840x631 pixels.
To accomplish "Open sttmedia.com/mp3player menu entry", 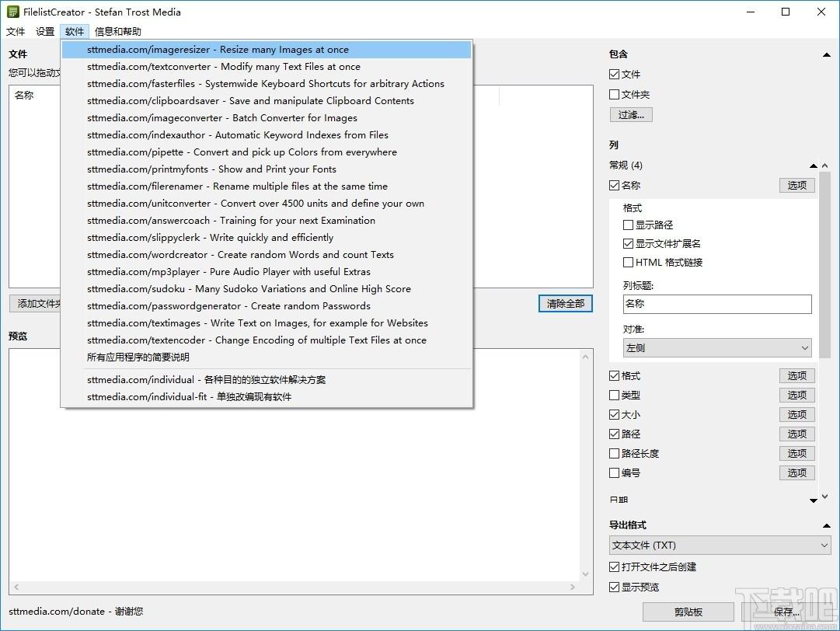I will point(267,273).
